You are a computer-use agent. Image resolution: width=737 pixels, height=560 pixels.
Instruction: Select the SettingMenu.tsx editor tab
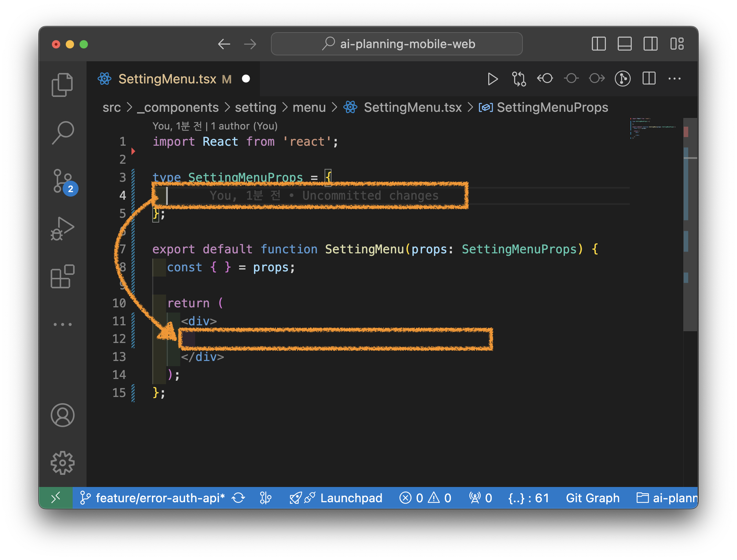point(167,79)
